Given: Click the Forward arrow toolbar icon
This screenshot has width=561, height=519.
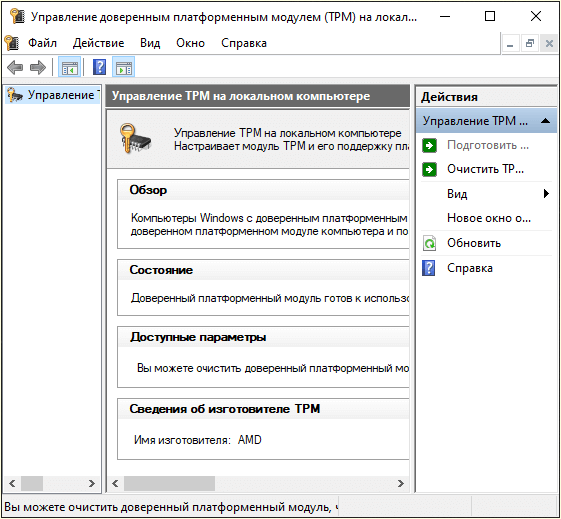Looking at the screenshot, I should pos(38,67).
